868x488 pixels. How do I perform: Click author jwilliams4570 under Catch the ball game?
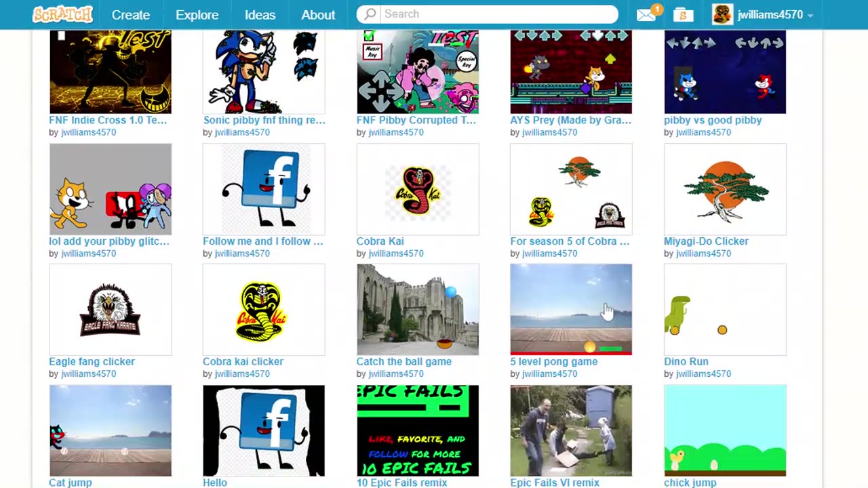[396, 374]
